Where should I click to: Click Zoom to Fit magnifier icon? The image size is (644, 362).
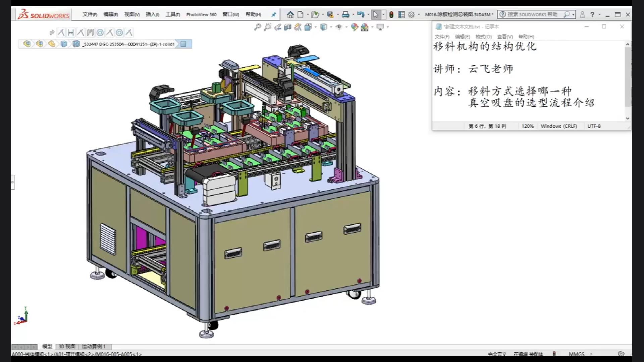coord(257,27)
